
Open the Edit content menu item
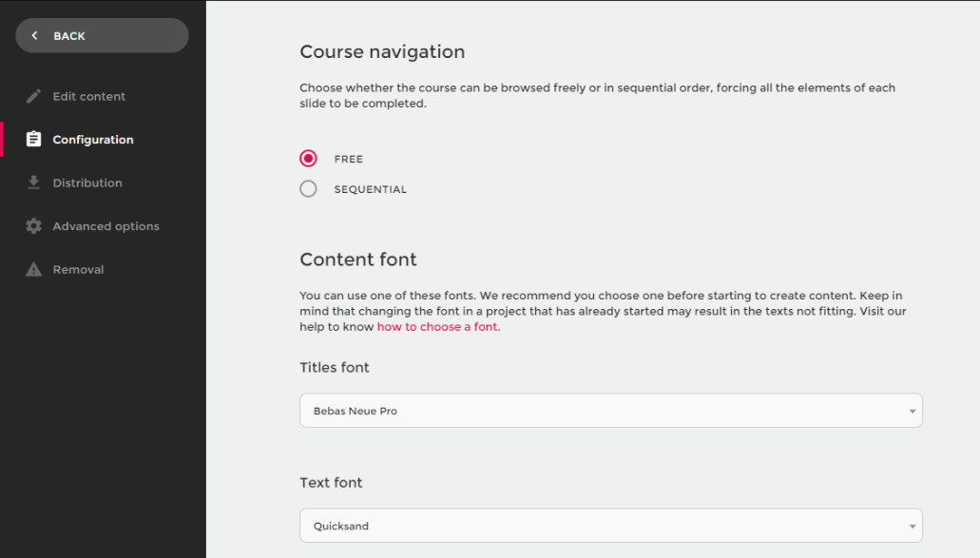click(88, 97)
